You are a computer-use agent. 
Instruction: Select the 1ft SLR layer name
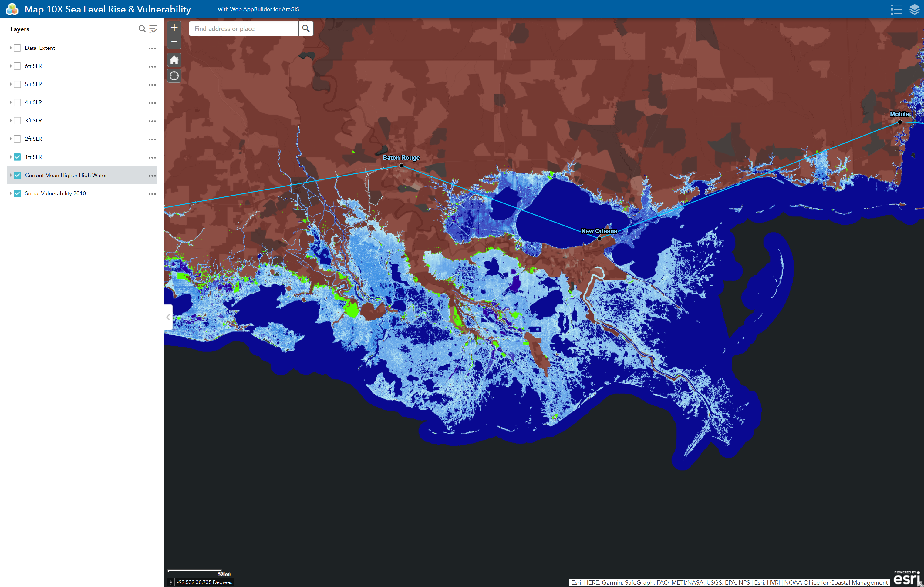(x=33, y=157)
